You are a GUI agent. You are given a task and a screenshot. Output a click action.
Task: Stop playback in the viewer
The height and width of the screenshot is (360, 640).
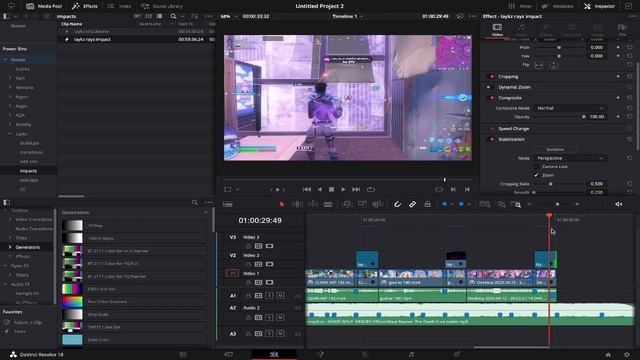tap(331, 189)
